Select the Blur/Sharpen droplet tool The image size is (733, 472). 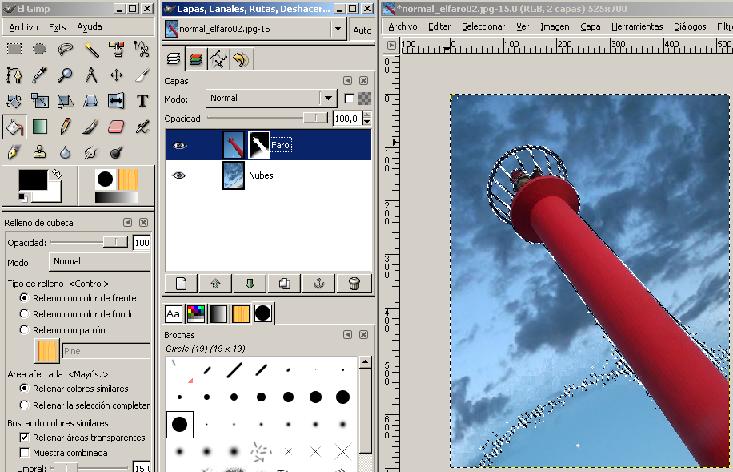point(65,152)
